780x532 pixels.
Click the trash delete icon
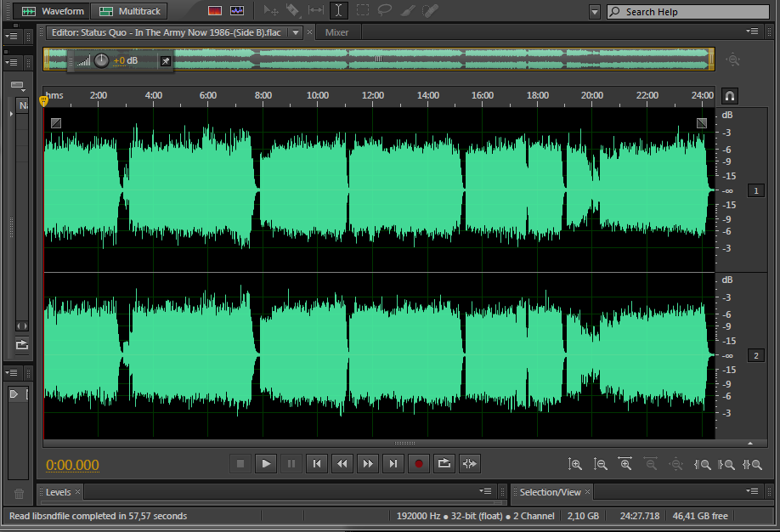coord(19,494)
